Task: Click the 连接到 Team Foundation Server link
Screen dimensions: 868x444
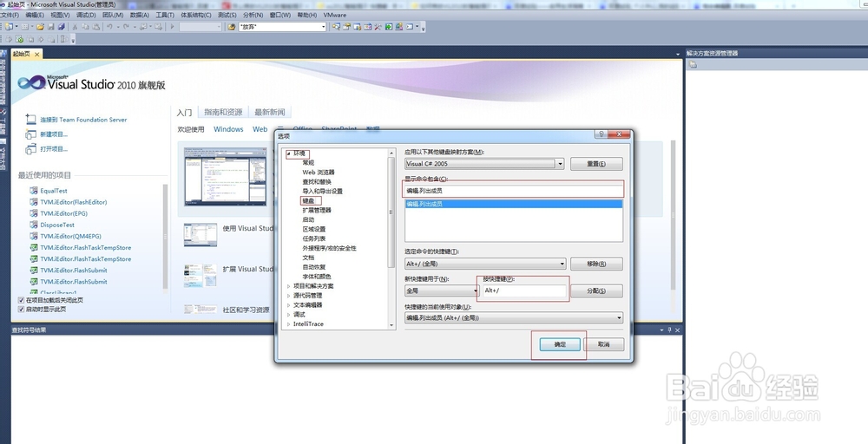Action: [x=83, y=120]
